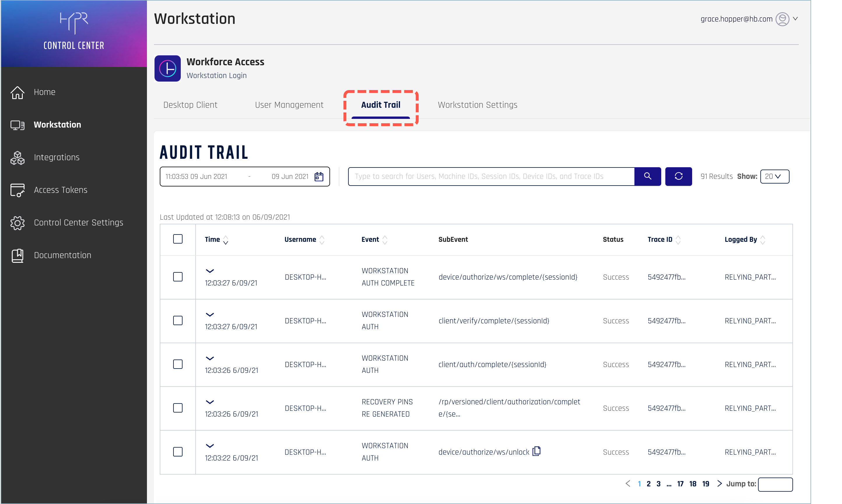Open the Workstation Settings tab
The image size is (842, 504).
477,105
